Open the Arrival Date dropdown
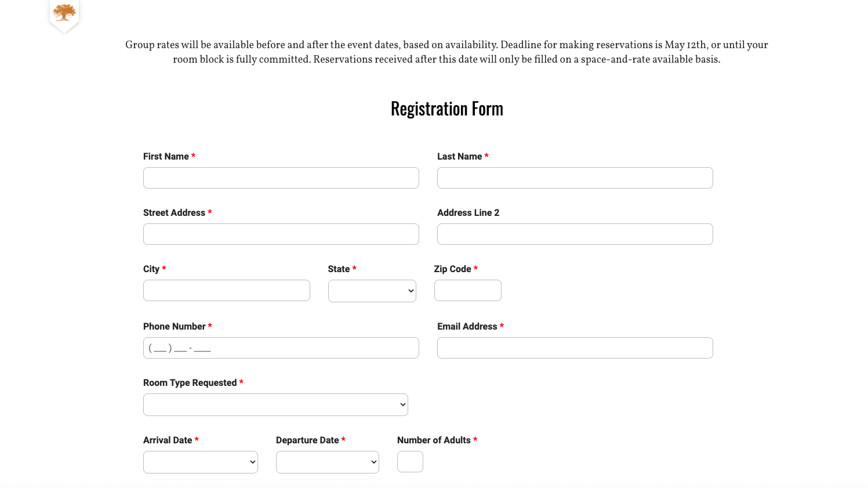Image resolution: width=868 pixels, height=488 pixels. pos(200,462)
